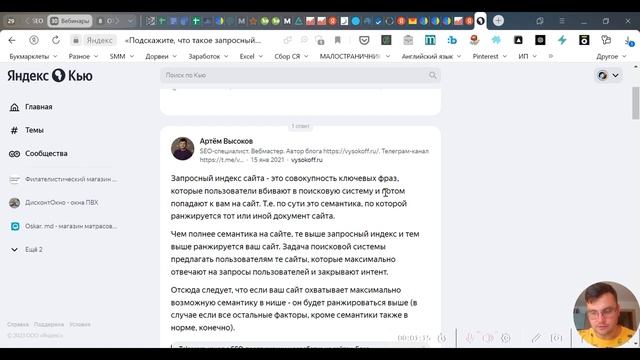The width and height of the screenshot is (640, 360).
Task: Mute the recorder microphone
Action: coord(470,338)
